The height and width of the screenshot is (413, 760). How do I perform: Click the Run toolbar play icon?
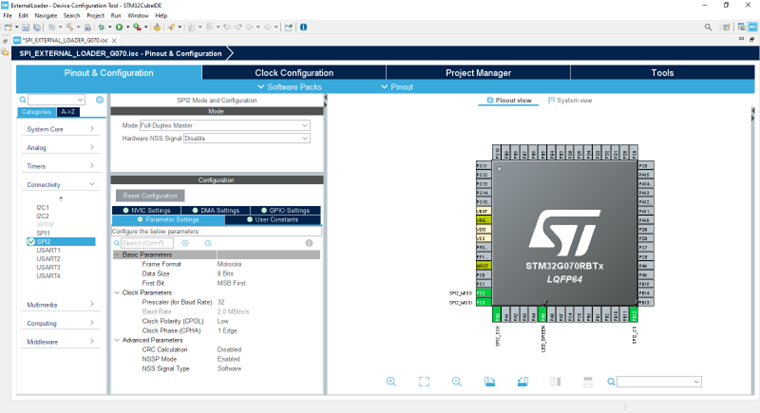pos(120,27)
